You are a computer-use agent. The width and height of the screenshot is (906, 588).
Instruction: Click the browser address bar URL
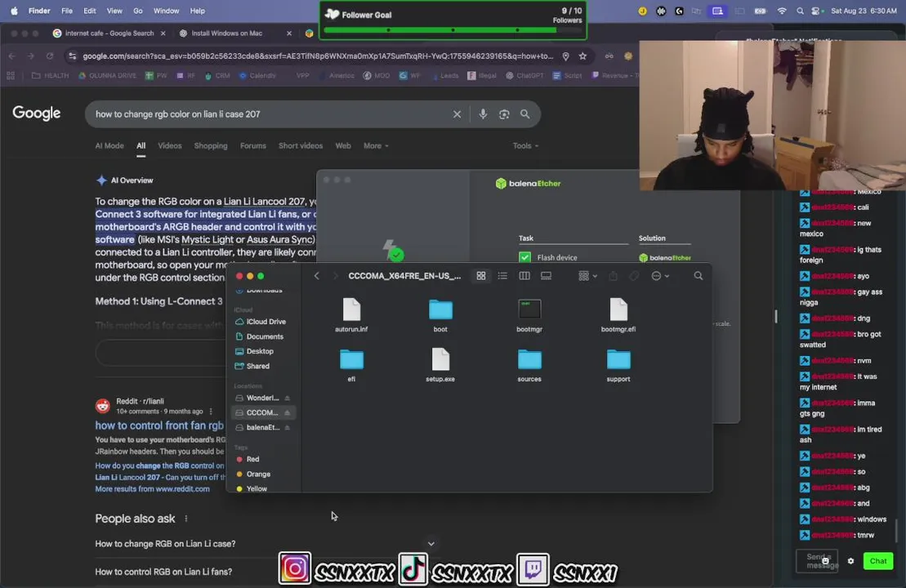pyautogui.click(x=318, y=56)
